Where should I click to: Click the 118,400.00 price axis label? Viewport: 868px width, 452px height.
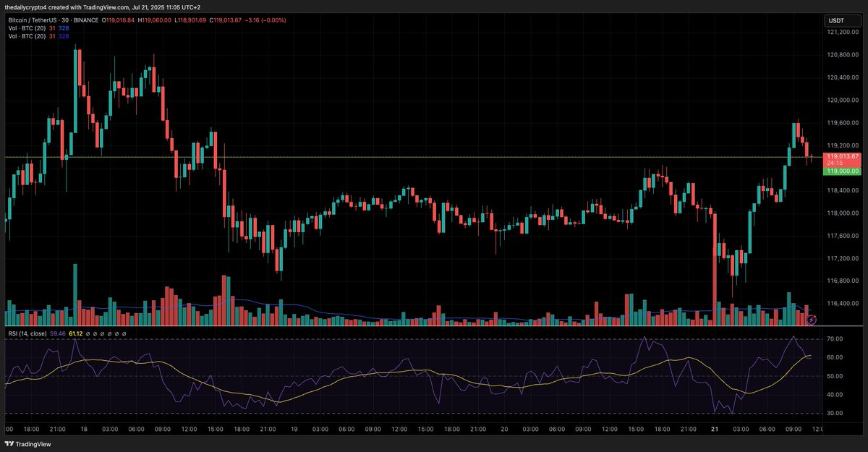[843, 190]
